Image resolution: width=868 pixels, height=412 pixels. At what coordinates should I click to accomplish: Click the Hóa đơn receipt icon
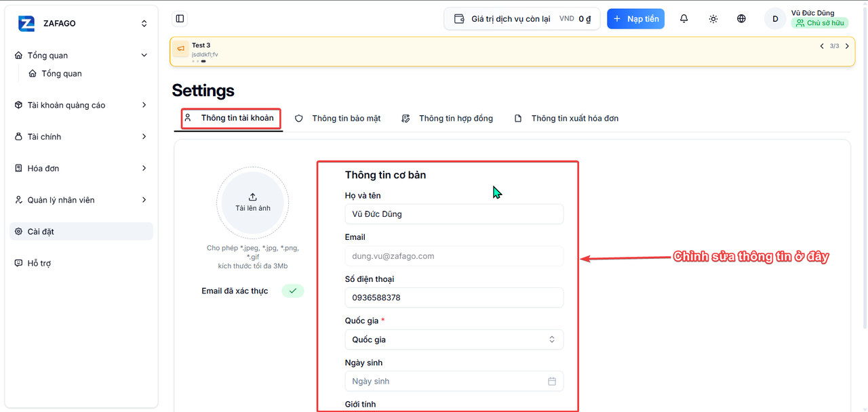pyautogui.click(x=19, y=168)
